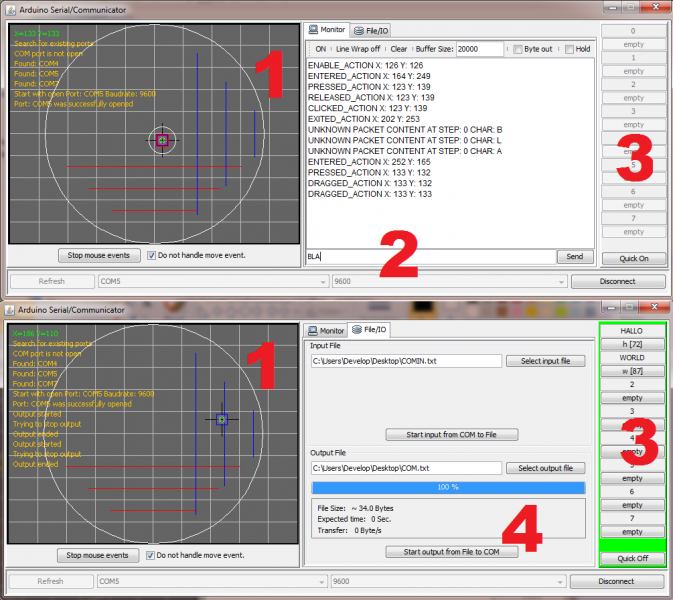Click Clear in the top window's monitor toolbar
Viewport: 673px width, 600px height.
point(399,49)
